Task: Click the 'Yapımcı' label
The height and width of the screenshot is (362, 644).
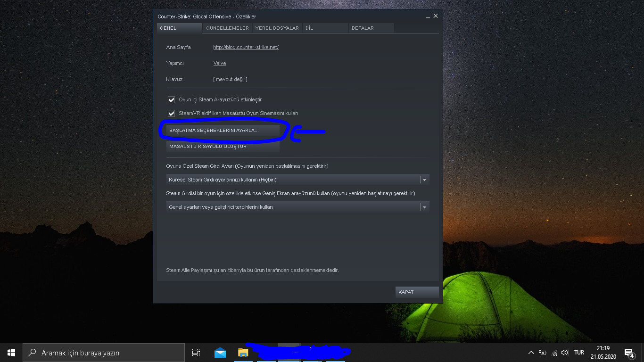Action: click(175, 63)
